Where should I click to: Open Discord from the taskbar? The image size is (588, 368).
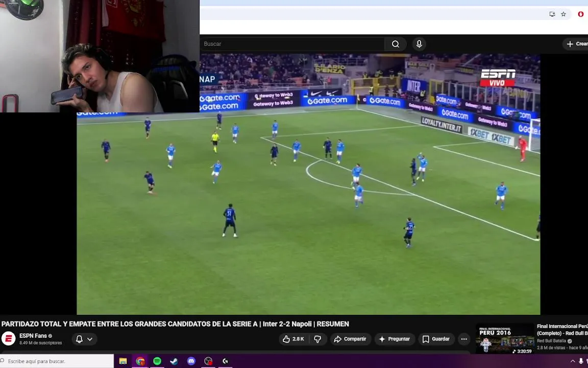[x=191, y=361]
